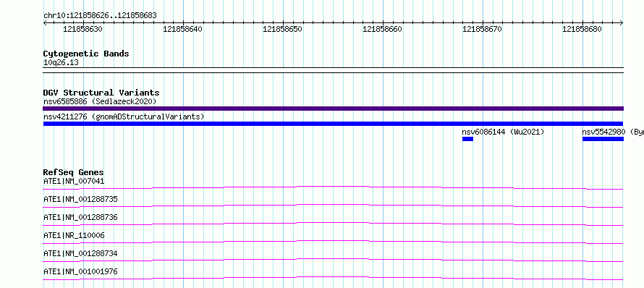Click the RefSeq Genes track title
Image resolution: width=644 pixels, height=288 pixels.
click(74, 172)
